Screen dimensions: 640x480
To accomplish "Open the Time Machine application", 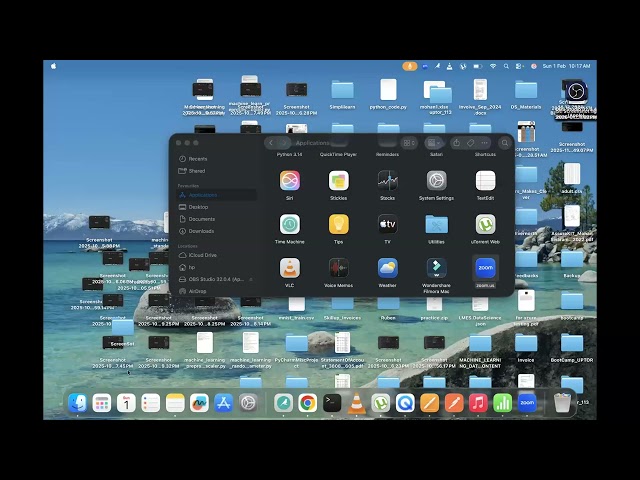I will coord(289,225).
